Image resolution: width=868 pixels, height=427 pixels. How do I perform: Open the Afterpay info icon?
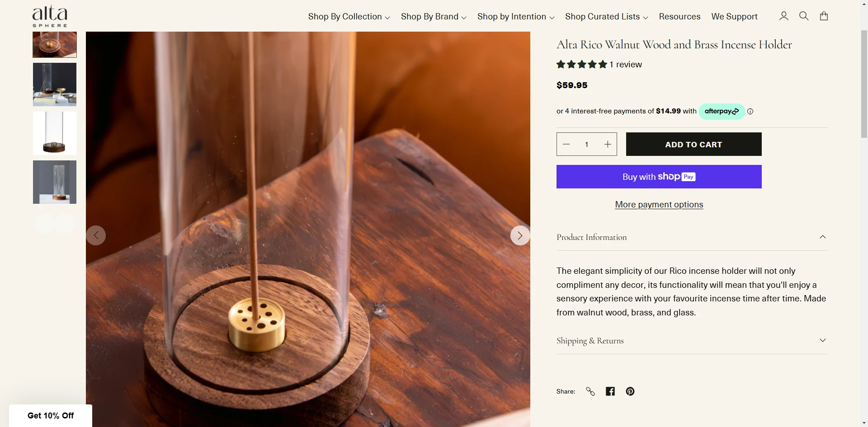(x=750, y=111)
